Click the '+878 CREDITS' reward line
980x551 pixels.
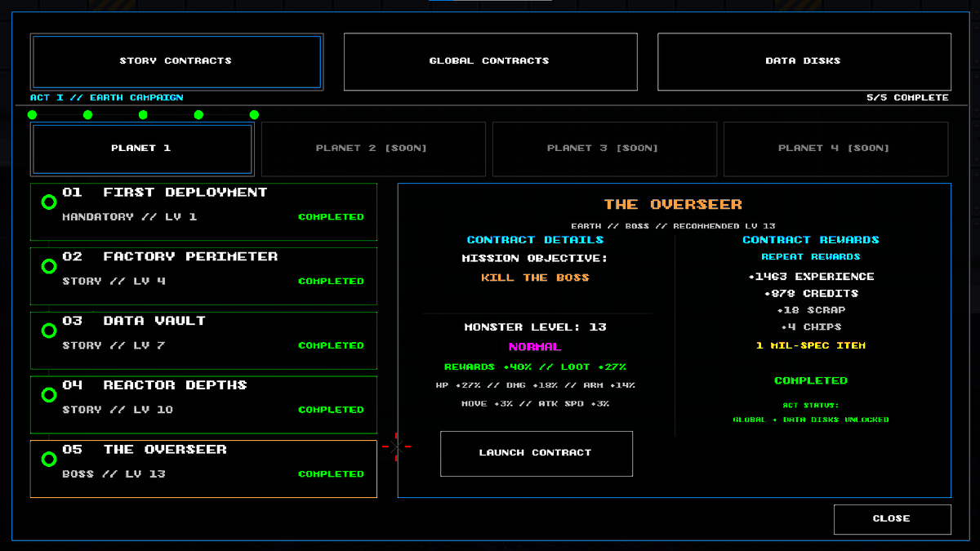coord(811,293)
